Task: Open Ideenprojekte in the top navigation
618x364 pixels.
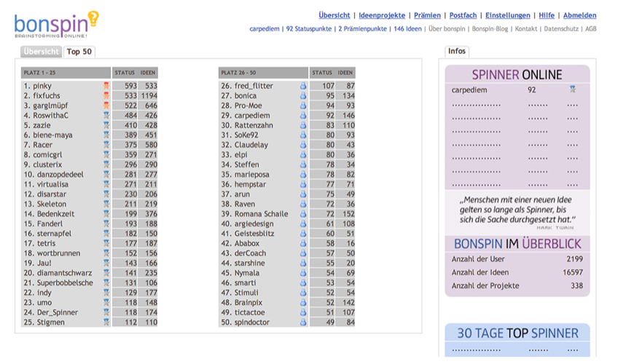Action: point(382,15)
